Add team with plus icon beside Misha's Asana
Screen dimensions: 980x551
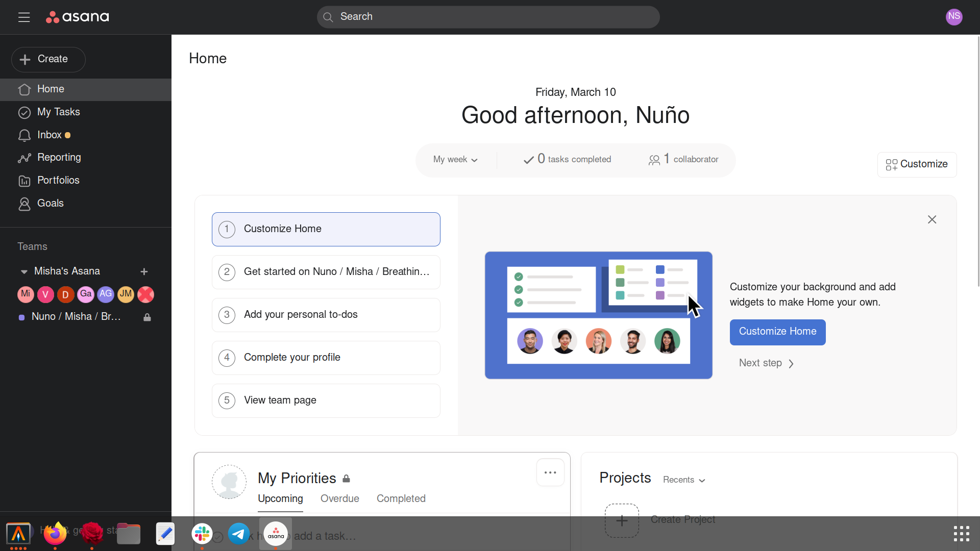point(144,271)
